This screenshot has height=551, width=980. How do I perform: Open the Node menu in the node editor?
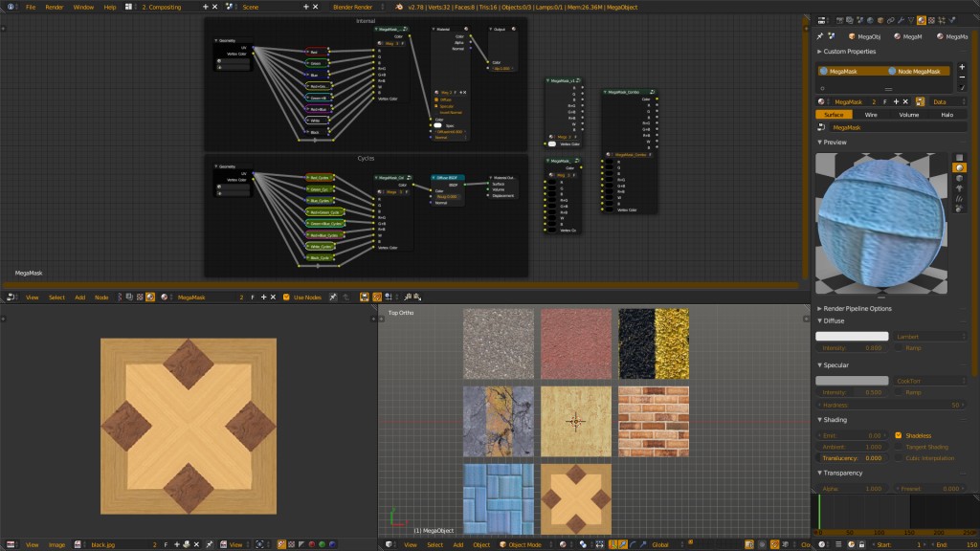click(101, 297)
